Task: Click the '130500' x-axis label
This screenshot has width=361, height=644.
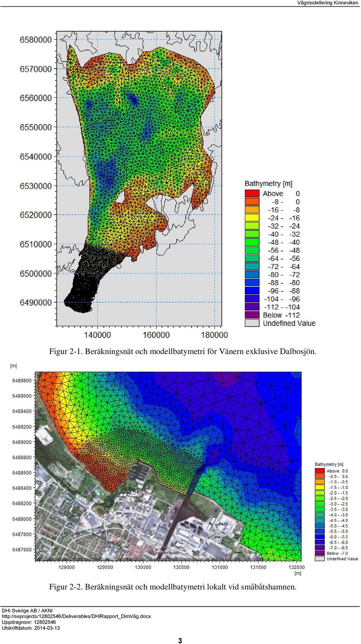Action: (x=181, y=567)
